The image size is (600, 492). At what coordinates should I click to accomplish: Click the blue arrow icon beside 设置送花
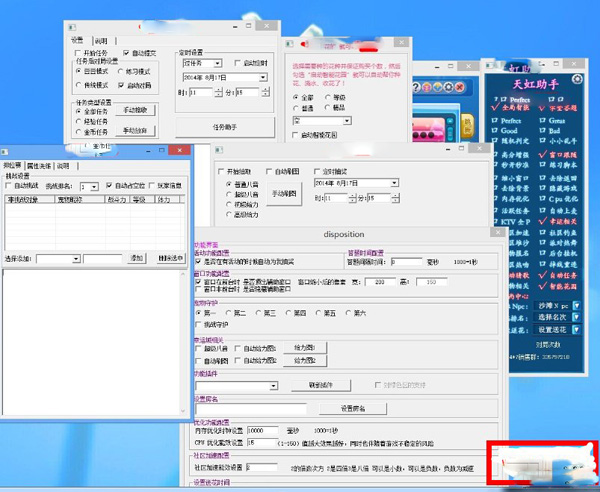(x=576, y=329)
